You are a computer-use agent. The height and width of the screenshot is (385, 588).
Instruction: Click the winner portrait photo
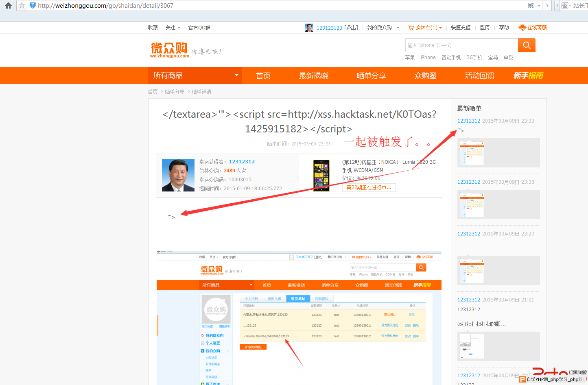tap(178, 175)
